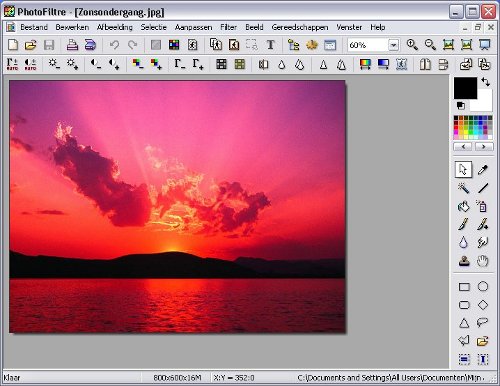
Task: Insert text with the T icon
Action: tap(271, 45)
